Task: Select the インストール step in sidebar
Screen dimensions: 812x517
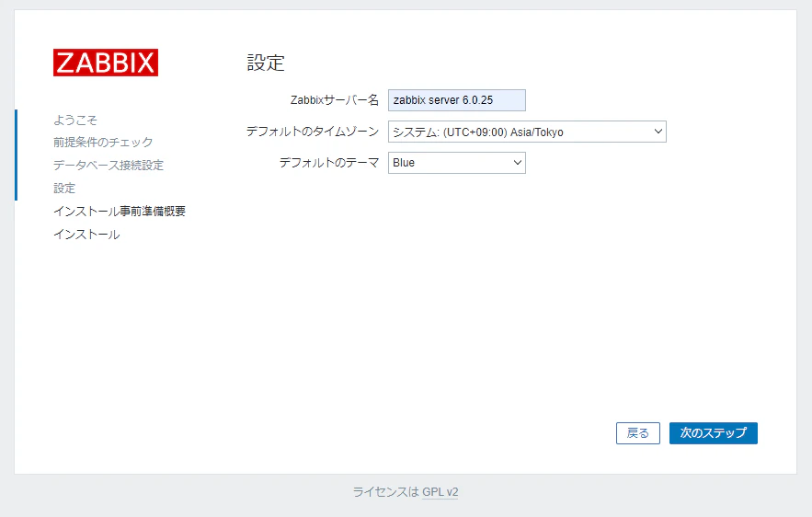Action: [86, 235]
